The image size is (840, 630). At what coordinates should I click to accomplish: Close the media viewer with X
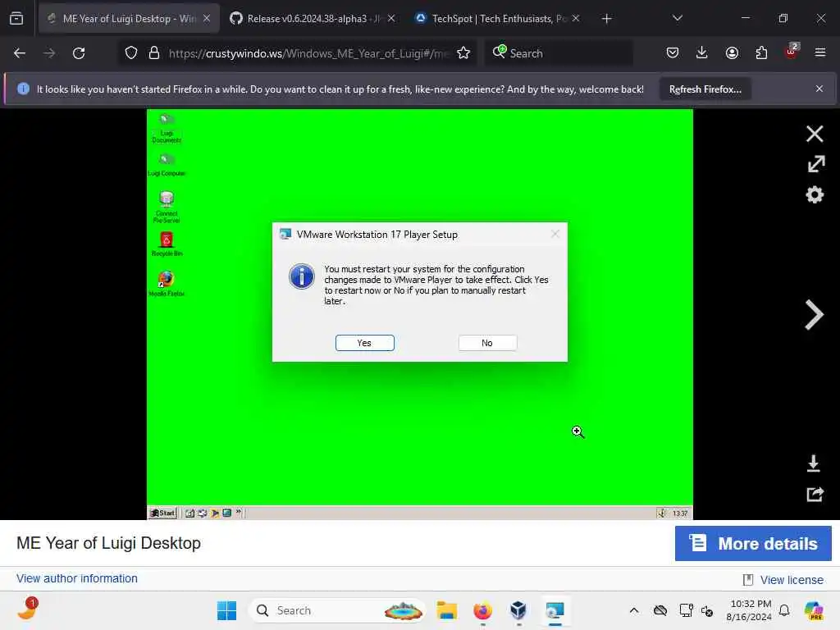coord(815,134)
